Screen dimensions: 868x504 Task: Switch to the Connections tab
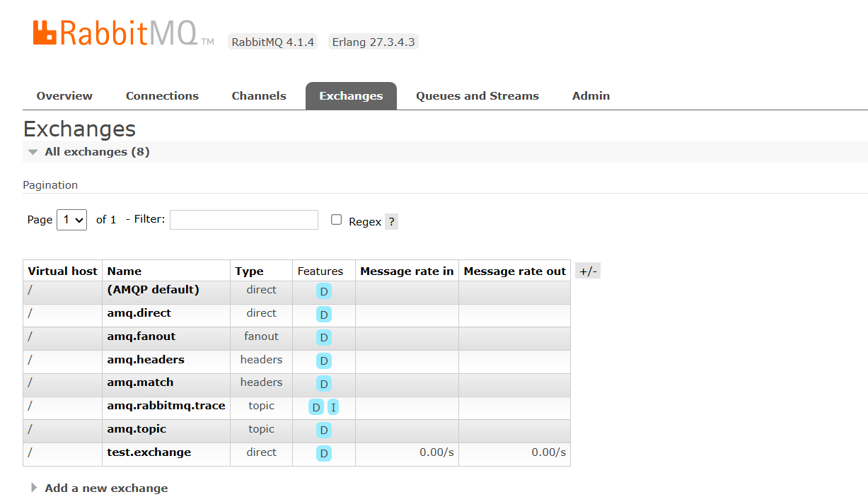point(162,96)
